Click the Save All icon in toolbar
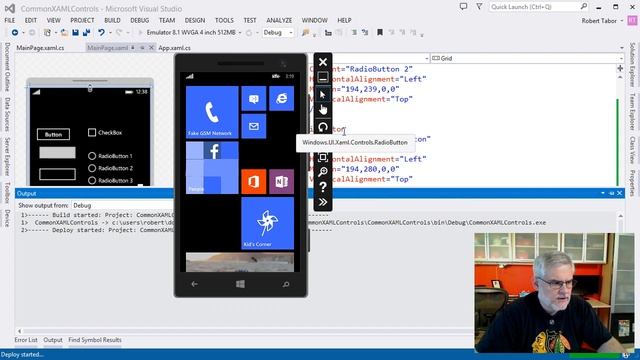This screenshot has width=640, height=360. [87, 32]
